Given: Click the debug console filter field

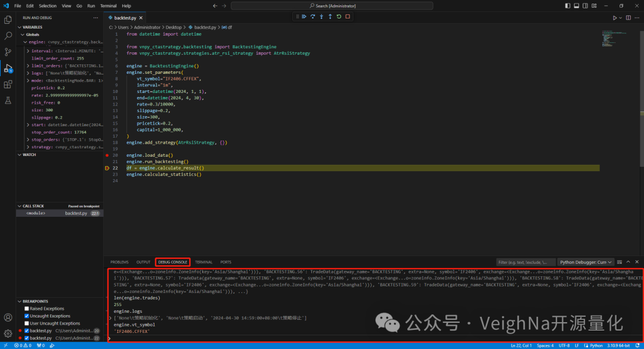Looking at the screenshot, I should (525, 262).
